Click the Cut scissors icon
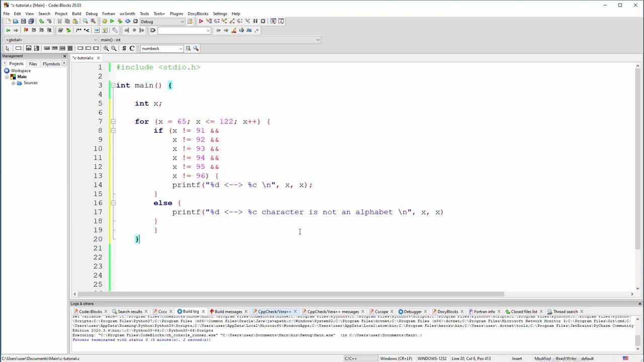Screen dimensions: 644x362 click(59, 21)
